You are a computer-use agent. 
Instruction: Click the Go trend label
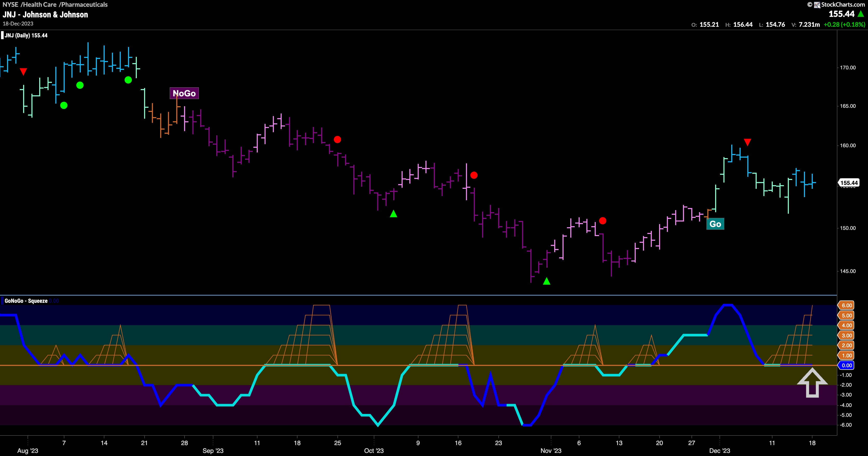coord(715,224)
